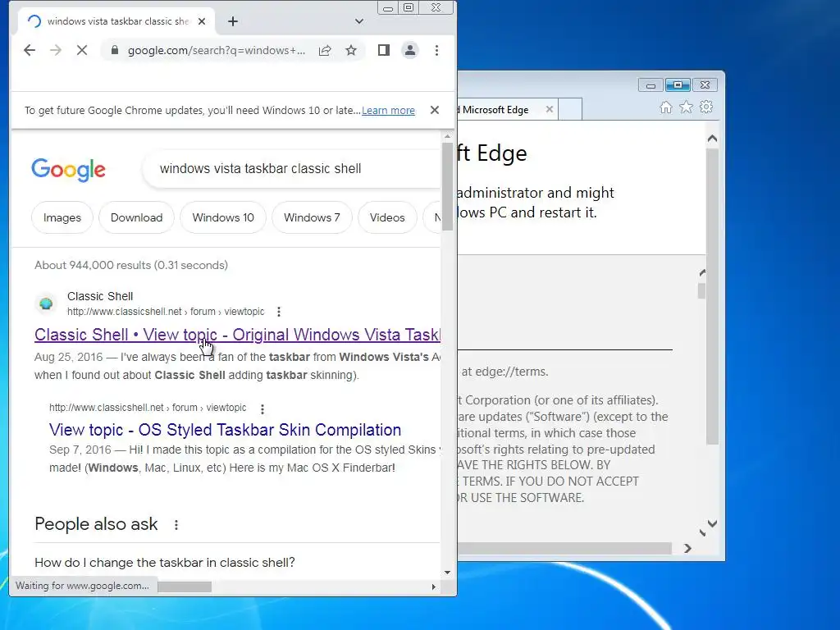Open Chrome's three-dot menu

[436, 50]
